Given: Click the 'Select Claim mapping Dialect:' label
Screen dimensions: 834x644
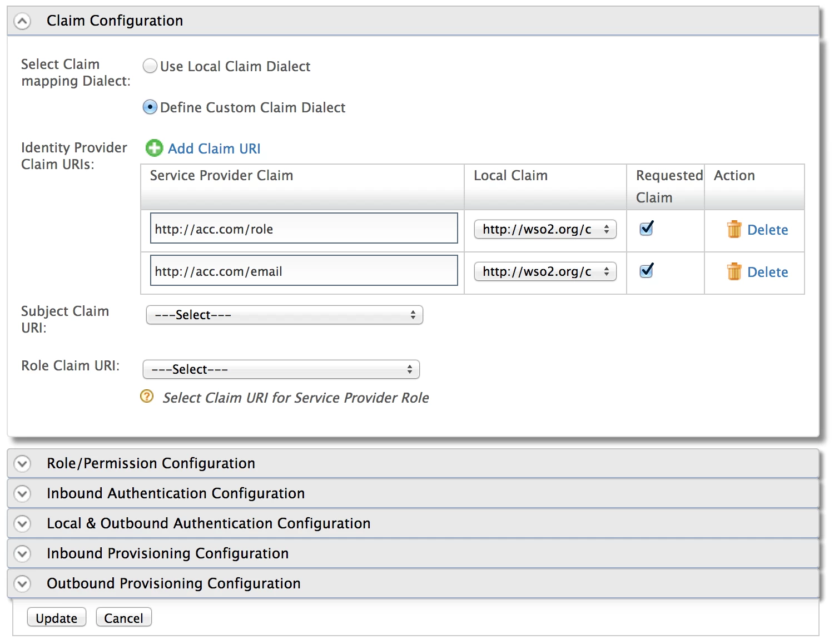Looking at the screenshot, I should tap(76, 72).
